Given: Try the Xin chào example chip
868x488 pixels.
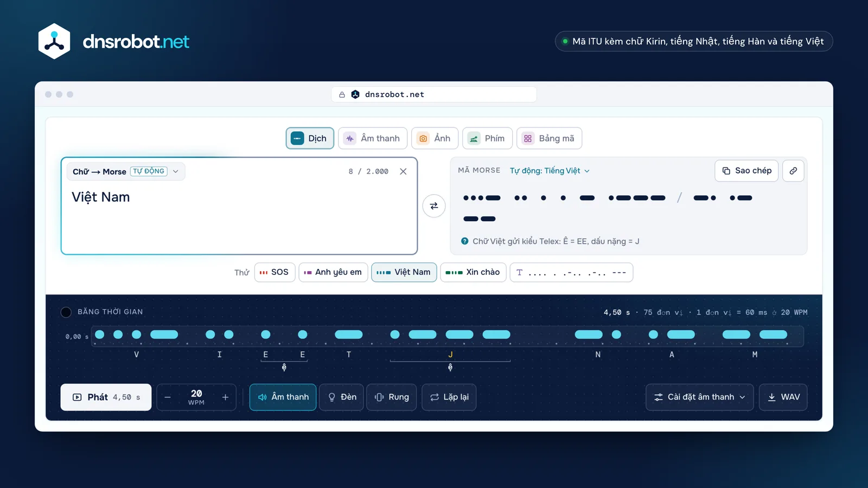Looking at the screenshot, I should pyautogui.click(x=474, y=272).
